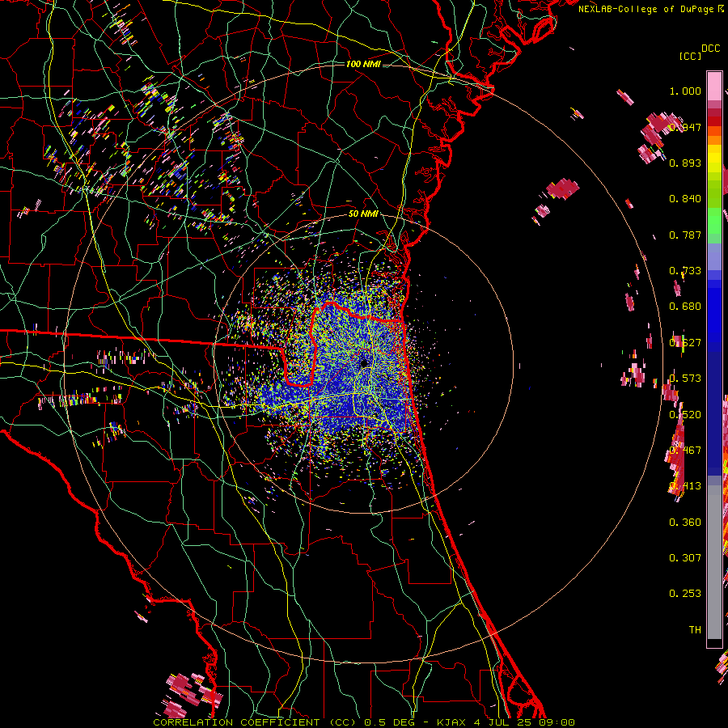Click the 4 JUL 25 date text
Image resolution: width=728 pixels, height=728 pixels.
503,722
